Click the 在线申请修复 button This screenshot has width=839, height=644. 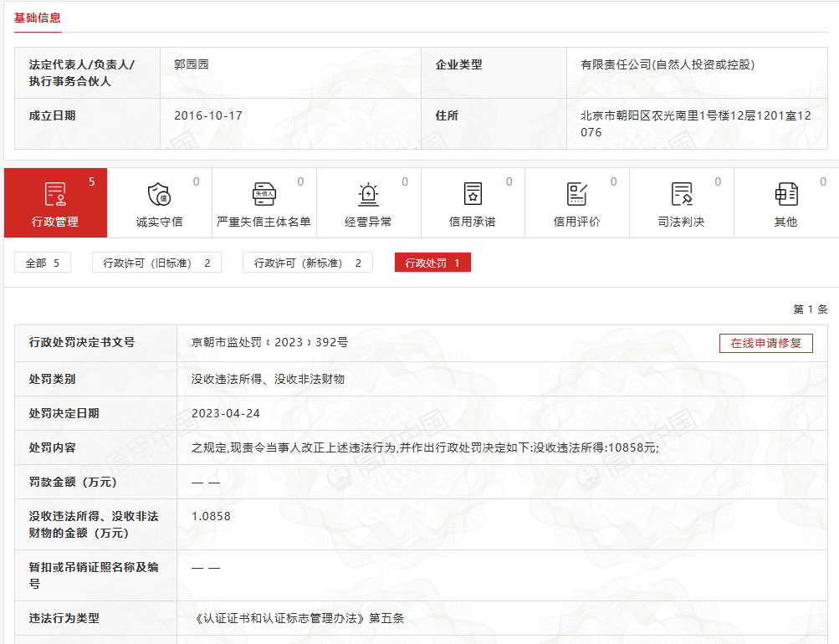[765, 344]
